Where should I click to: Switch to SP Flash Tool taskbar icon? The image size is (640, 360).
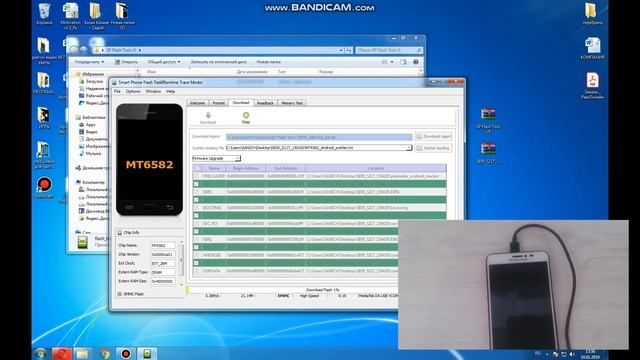(x=147, y=353)
